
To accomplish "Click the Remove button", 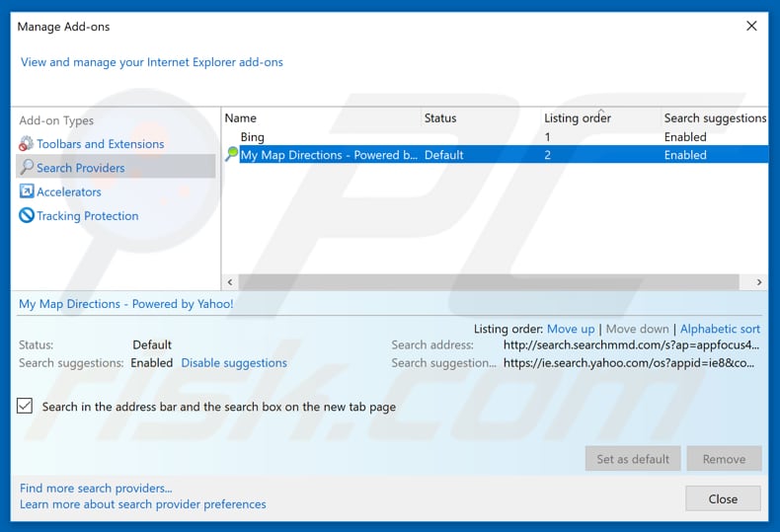I will pyautogui.click(x=724, y=458).
